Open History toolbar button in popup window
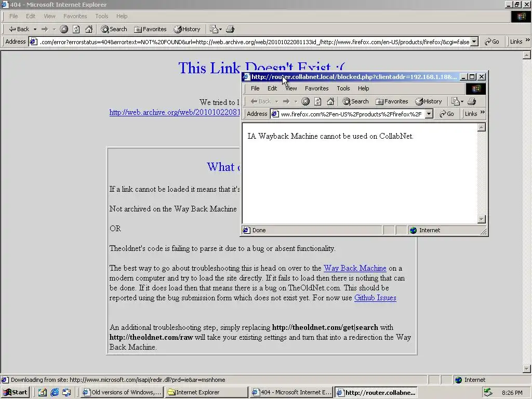 429,101
